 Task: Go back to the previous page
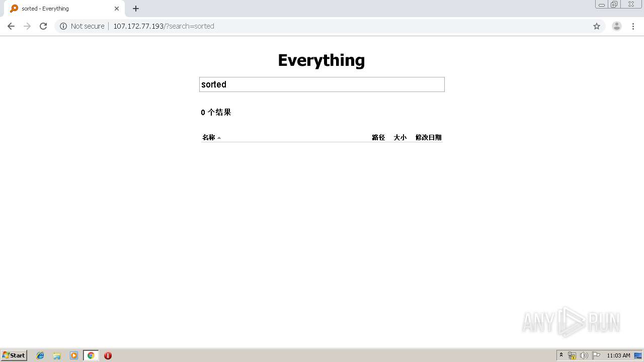pyautogui.click(x=11, y=26)
